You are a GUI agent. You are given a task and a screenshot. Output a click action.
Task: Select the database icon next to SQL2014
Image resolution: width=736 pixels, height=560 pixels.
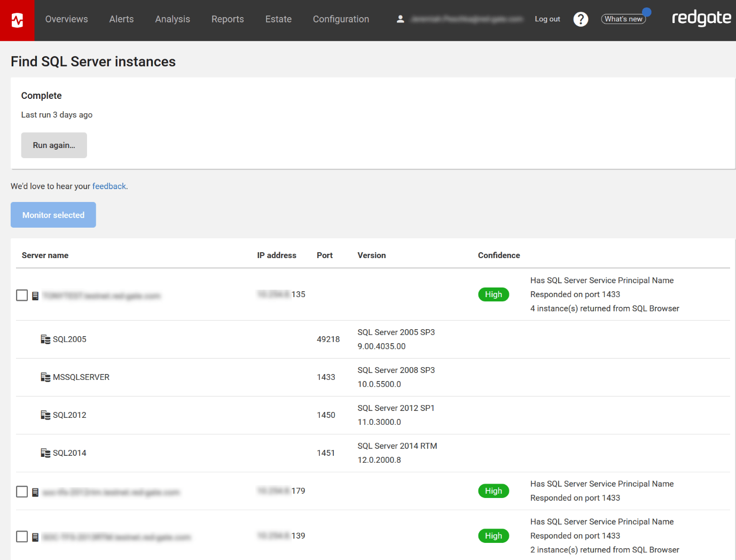45,453
